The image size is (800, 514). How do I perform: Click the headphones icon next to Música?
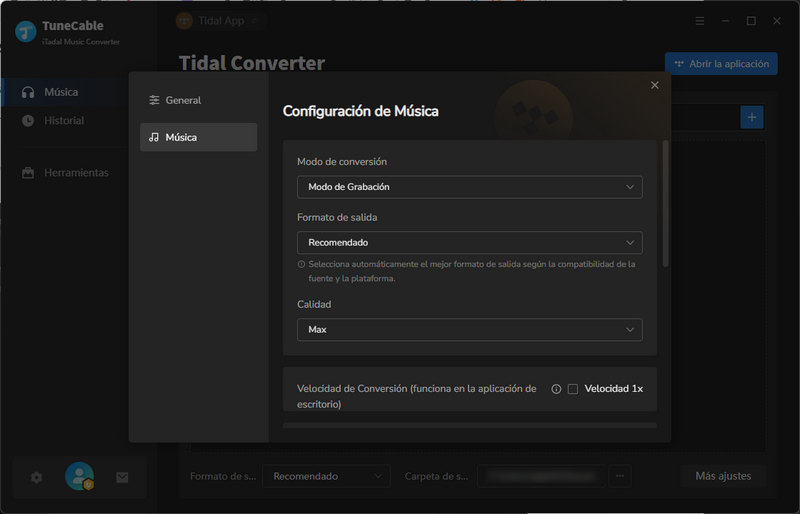pos(28,92)
